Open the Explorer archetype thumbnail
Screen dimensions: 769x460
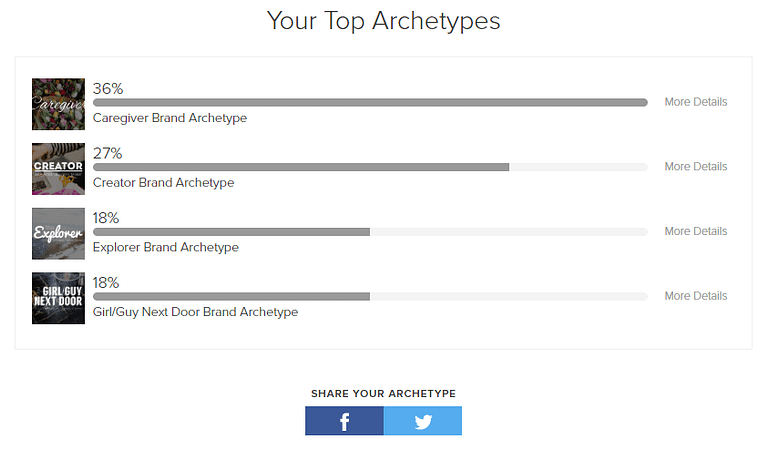coord(58,233)
